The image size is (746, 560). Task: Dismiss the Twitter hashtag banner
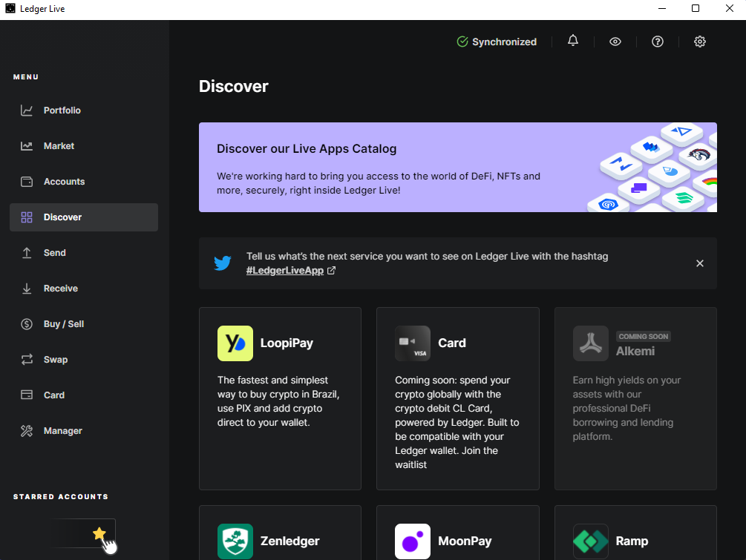[699, 263]
